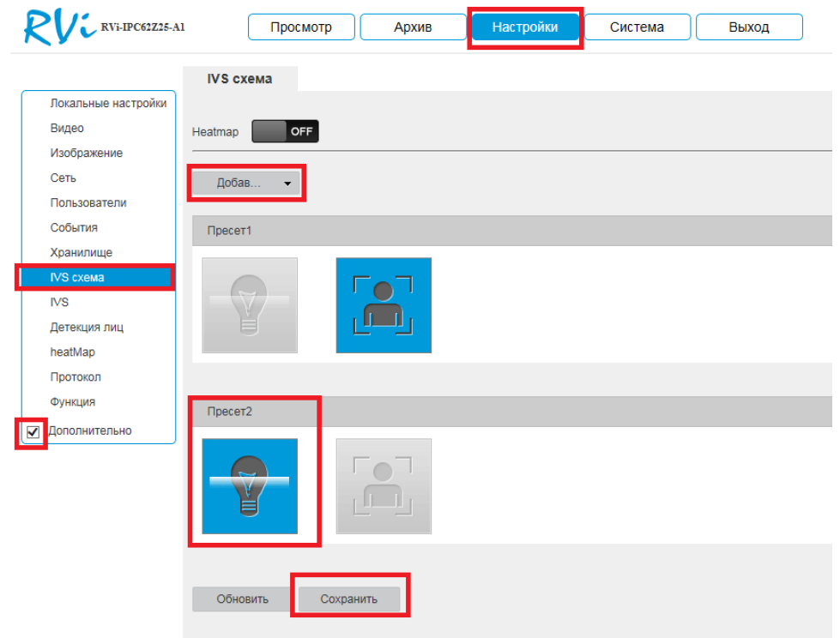Click the Пресет1 header bar
The height and width of the screenshot is (644, 840).
coord(511,231)
